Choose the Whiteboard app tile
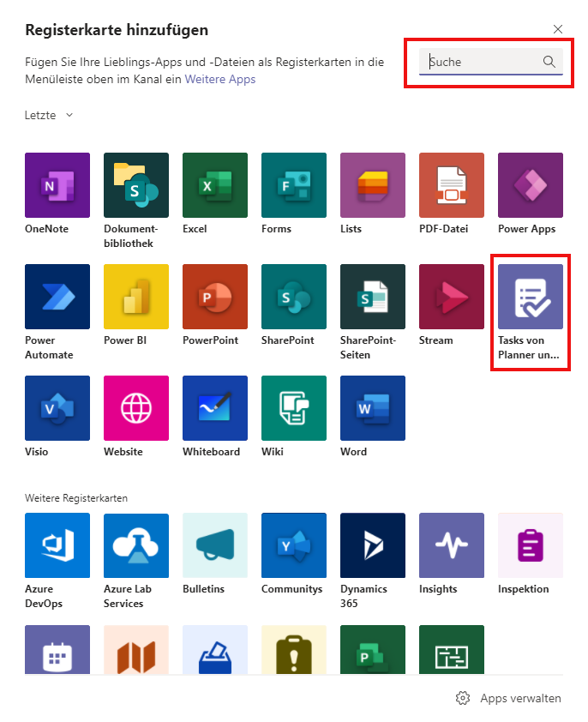Viewport: 588px width, 722px height. 215,408
